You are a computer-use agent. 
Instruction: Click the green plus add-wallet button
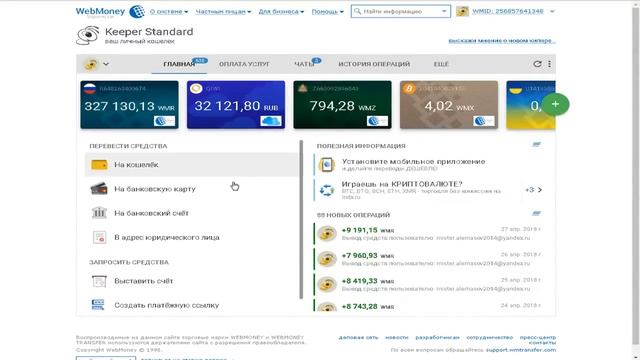[555, 104]
